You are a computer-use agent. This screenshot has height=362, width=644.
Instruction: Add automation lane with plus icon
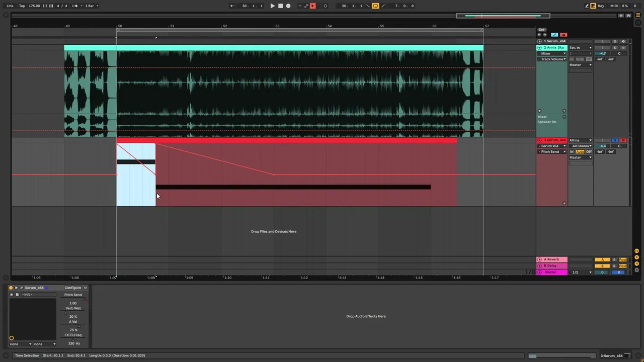click(x=564, y=111)
